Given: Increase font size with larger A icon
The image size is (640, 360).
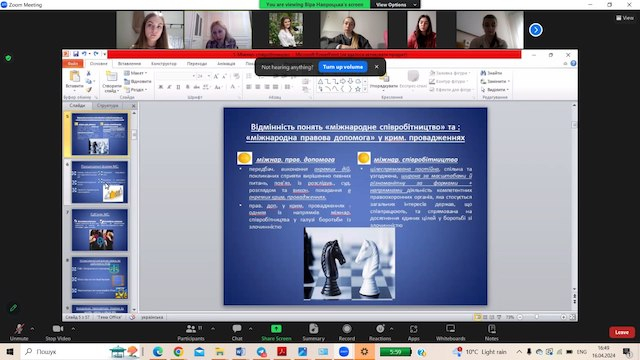Looking at the screenshot, I should click(216, 76).
